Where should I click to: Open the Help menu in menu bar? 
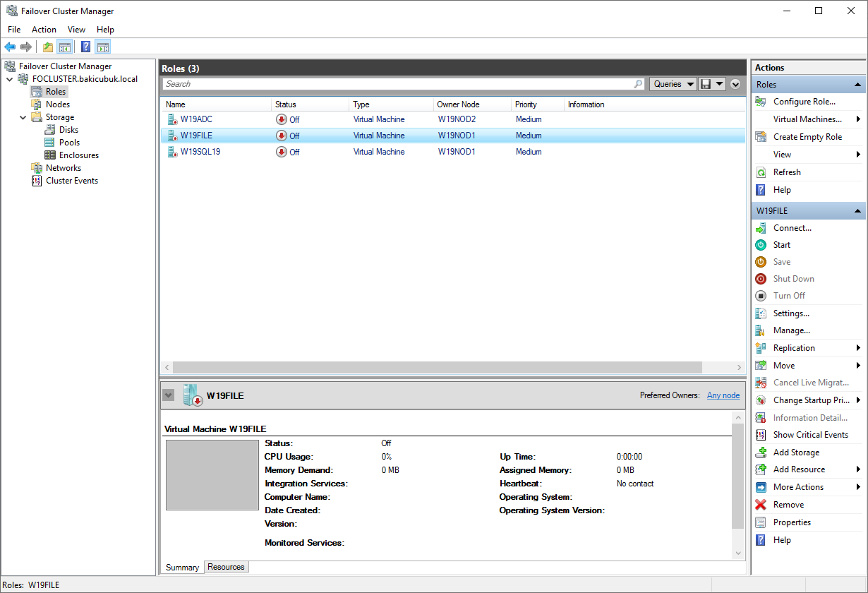105,30
